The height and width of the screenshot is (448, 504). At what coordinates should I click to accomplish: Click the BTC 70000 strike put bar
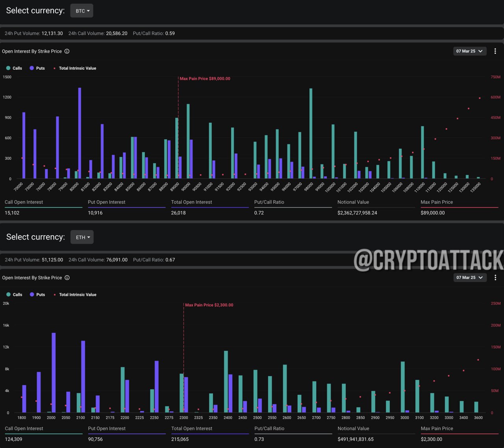click(x=24, y=146)
